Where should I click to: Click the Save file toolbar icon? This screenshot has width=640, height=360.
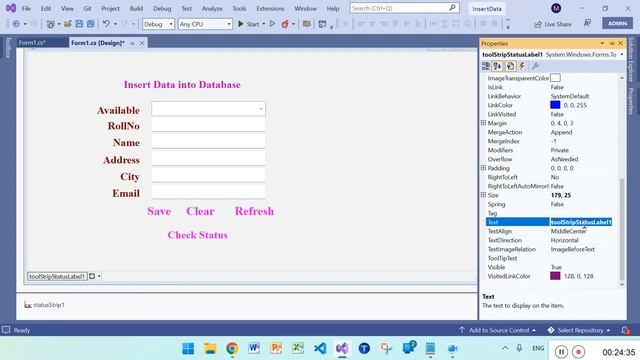coord(79,24)
